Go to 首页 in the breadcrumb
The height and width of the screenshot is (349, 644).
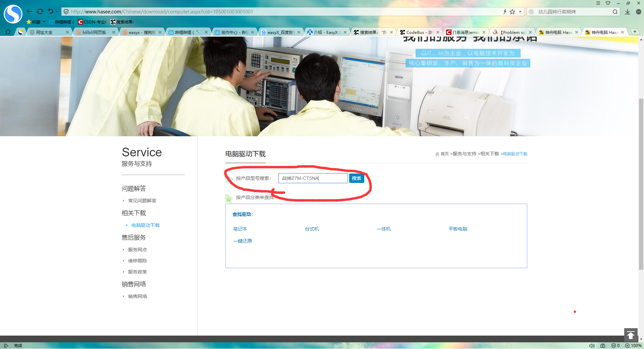coord(445,154)
